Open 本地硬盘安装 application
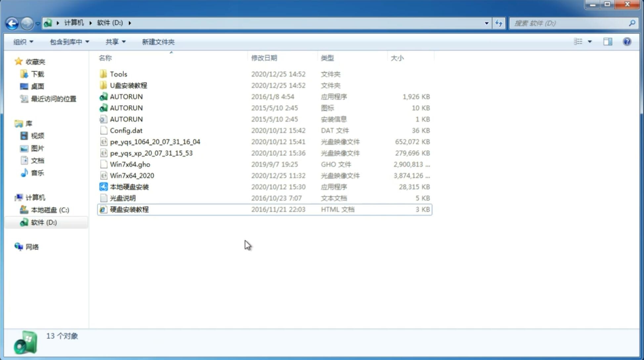The height and width of the screenshot is (360, 644). (129, 187)
